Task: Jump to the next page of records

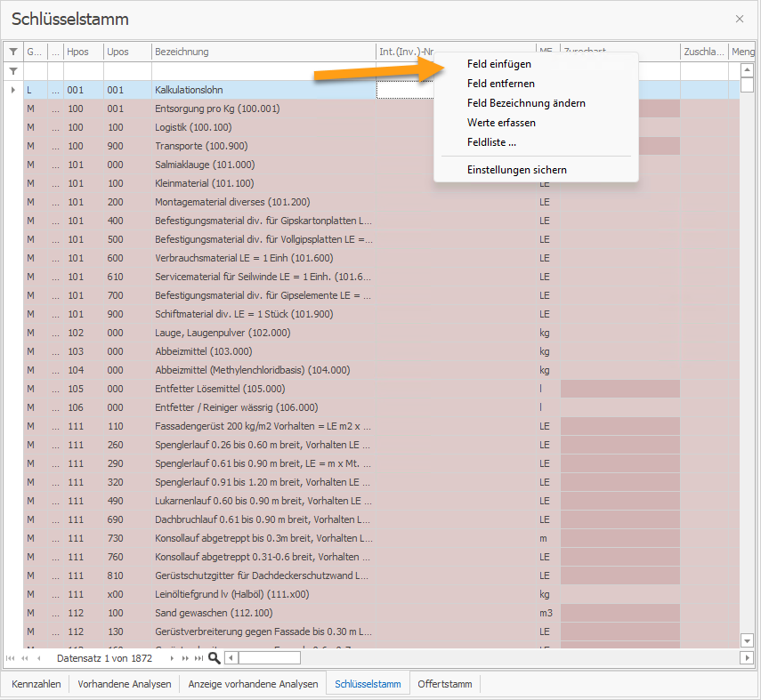Action: click(185, 658)
